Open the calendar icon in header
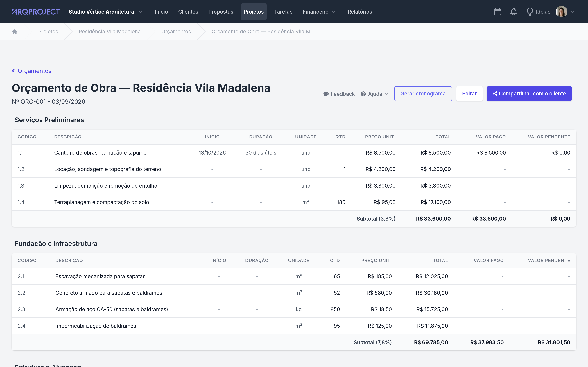The image size is (588, 367). coord(497,12)
